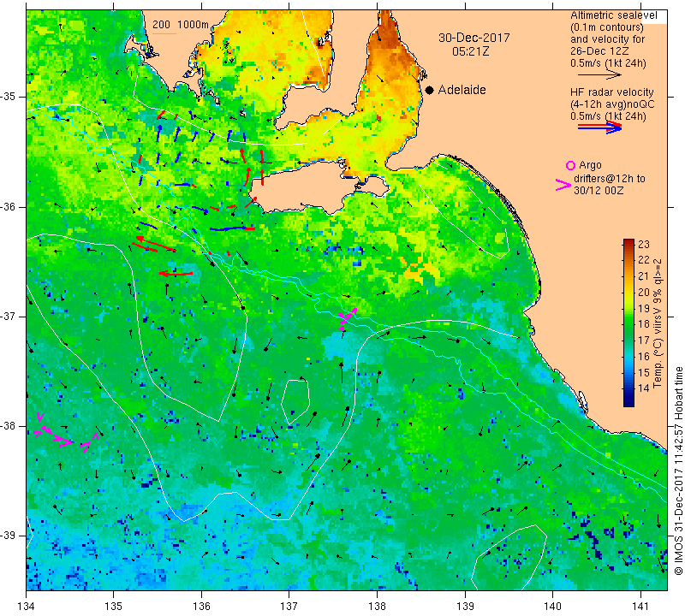Click the '30-Dec-2017' date label
Screen dimensions: 685x616
tap(474, 38)
